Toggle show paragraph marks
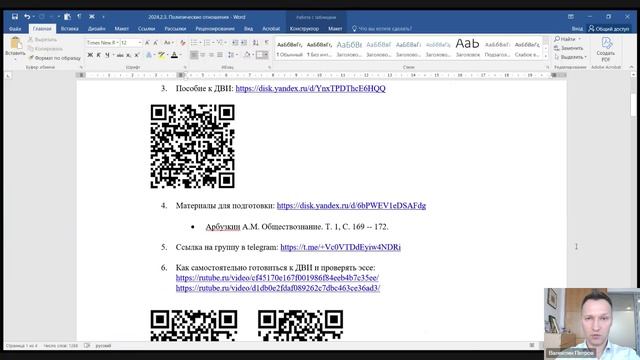This screenshot has height=360, width=640. point(267,42)
